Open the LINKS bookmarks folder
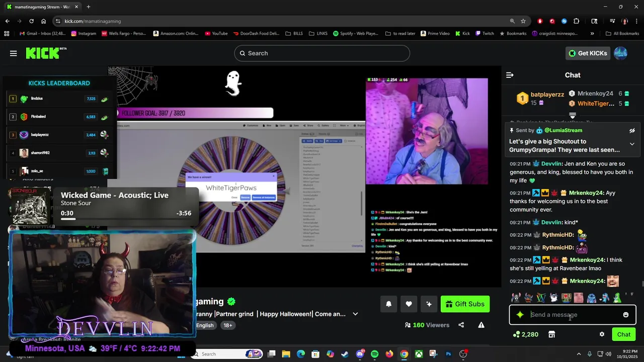The height and width of the screenshot is (362, 644). coord(318,34)
